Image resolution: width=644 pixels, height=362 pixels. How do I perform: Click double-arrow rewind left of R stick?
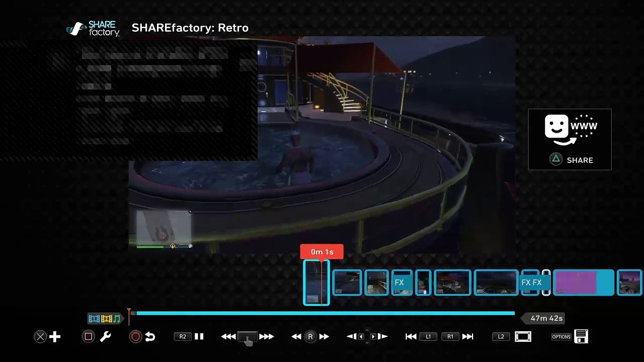(296, 337)
